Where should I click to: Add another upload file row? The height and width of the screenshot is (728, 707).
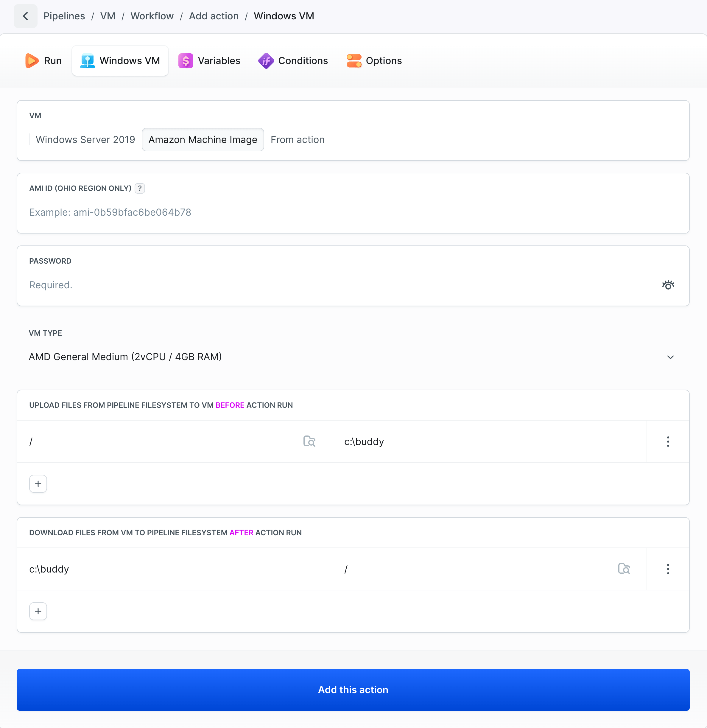click(x=38, y=484)
